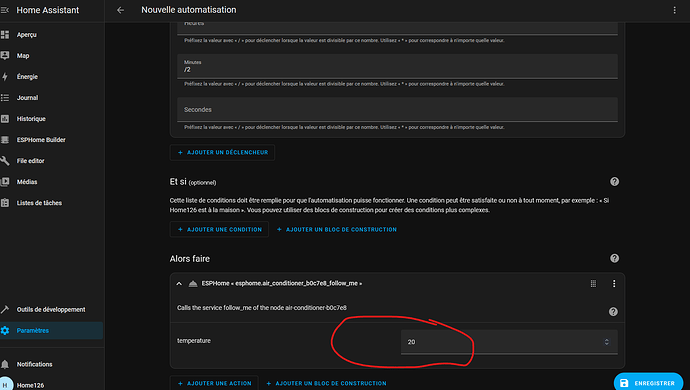This screenshot has width=690, height=390.
Task: Grab the action reorder handle icon
Action: pyautogui.click(x=593, y=283)
